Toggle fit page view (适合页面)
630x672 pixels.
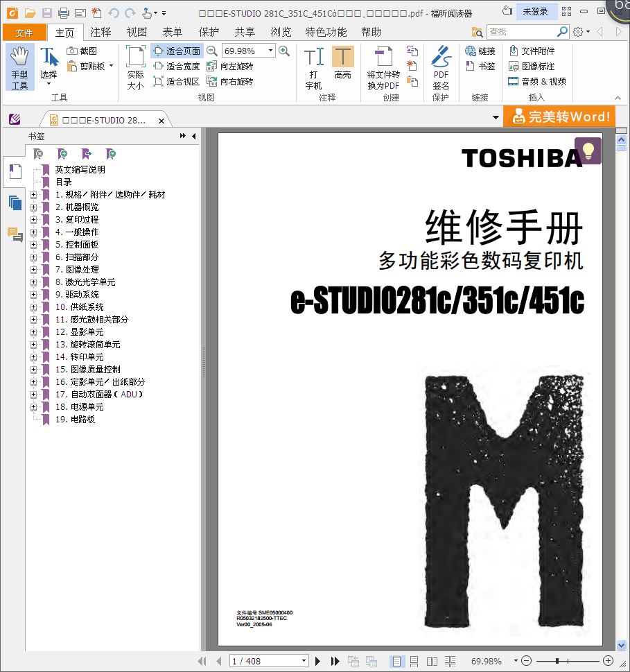(177, 51)
